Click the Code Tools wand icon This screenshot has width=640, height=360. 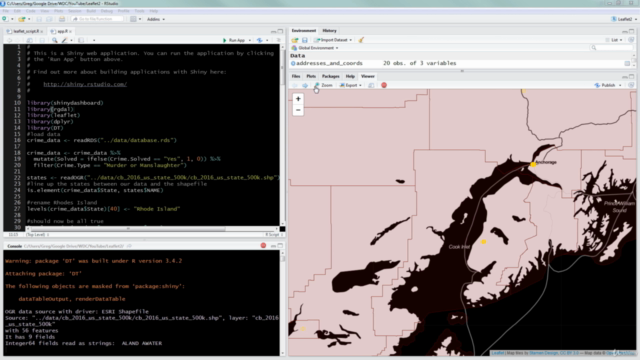coord(65,40)
